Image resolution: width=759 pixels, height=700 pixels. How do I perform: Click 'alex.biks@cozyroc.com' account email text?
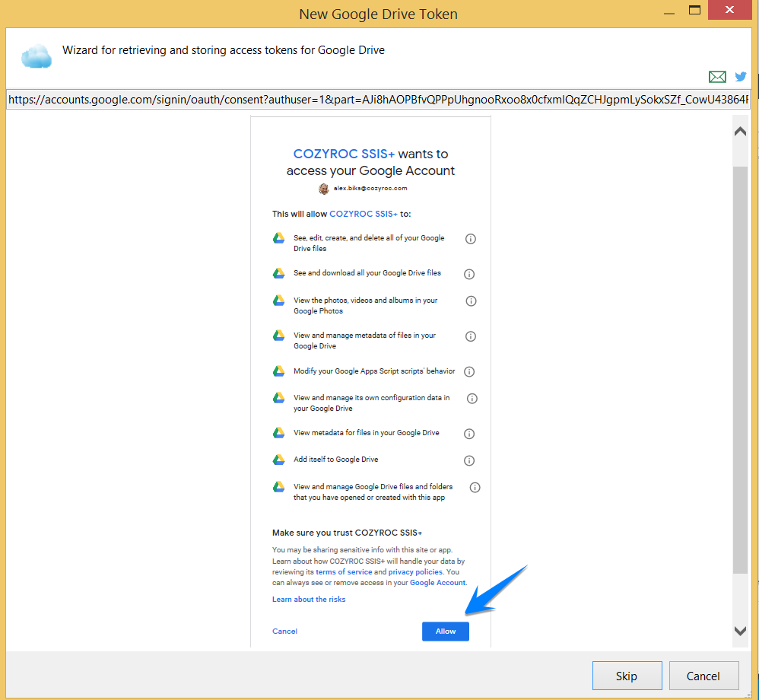click(x=370, y=188)
